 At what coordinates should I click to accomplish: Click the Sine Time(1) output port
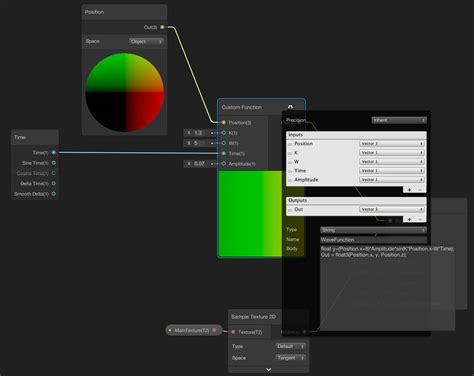pos(54,163)
